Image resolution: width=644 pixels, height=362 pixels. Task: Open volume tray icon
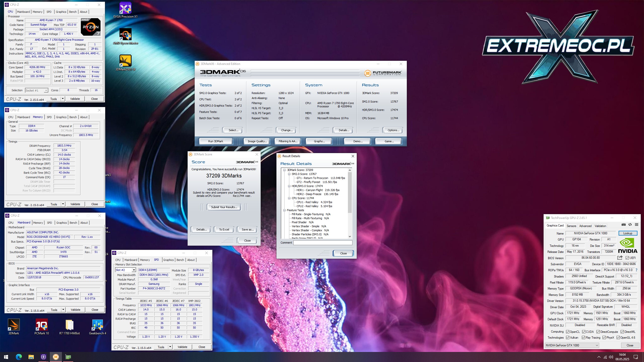pyautogui.click(x=611, y=357)
